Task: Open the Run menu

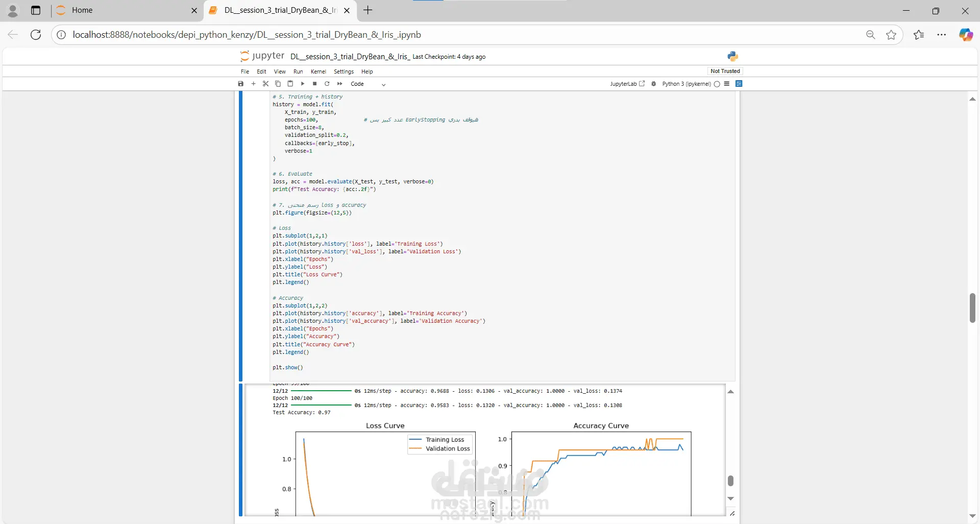Action: click(298, 72)
